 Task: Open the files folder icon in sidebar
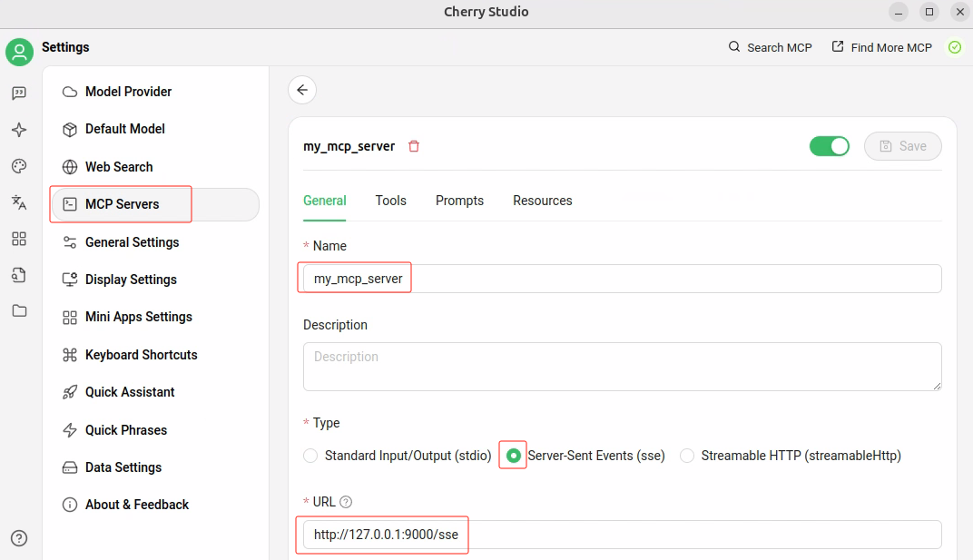[x=19, y=310]
